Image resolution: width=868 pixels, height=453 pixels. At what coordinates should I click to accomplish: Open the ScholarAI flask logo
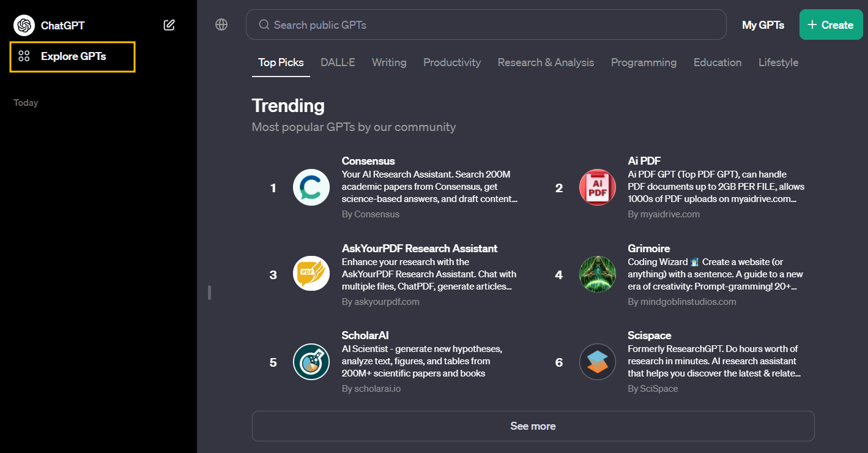311,362
